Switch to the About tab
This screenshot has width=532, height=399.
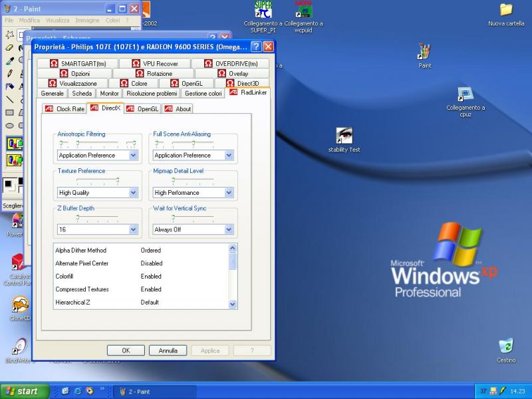[178, 109]
